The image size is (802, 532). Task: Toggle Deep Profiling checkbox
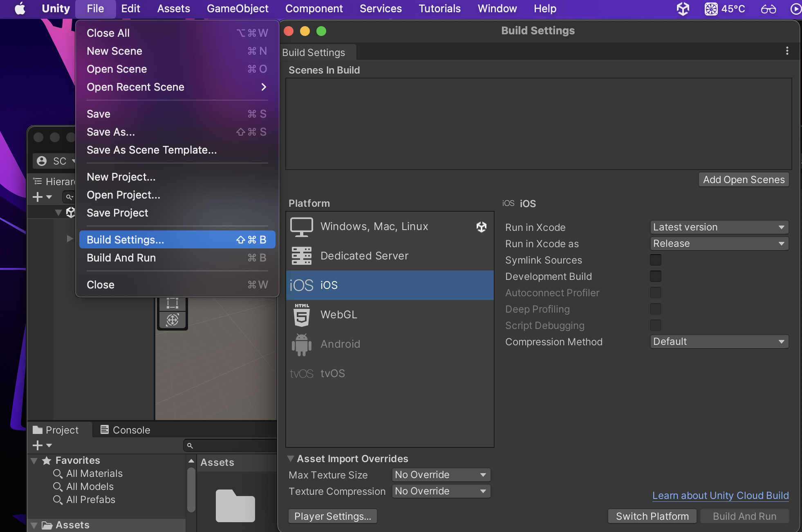pos(656,309)
